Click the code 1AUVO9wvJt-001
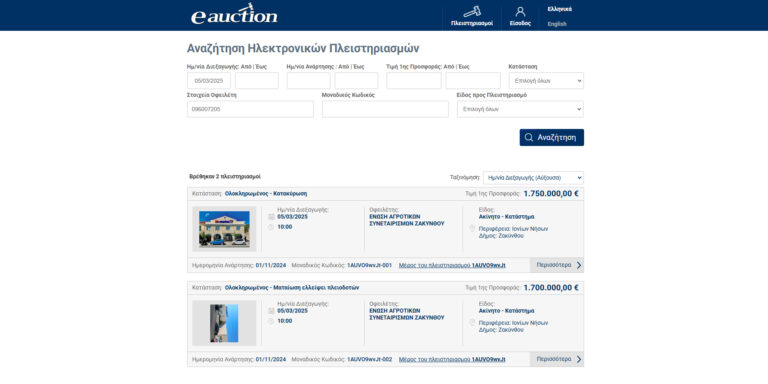The width and height of the screenshot is (768, 384). [370, 265]
